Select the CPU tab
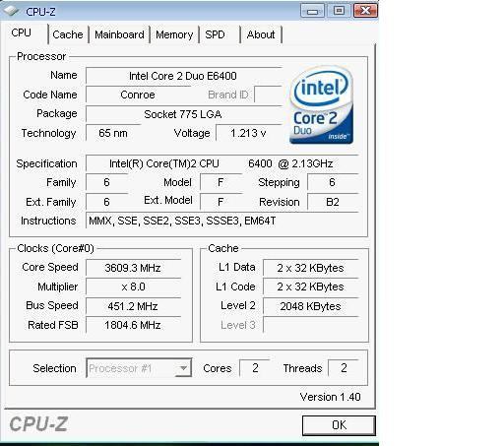The height and width of the screenshot is (446, 504). click(22, 32)
